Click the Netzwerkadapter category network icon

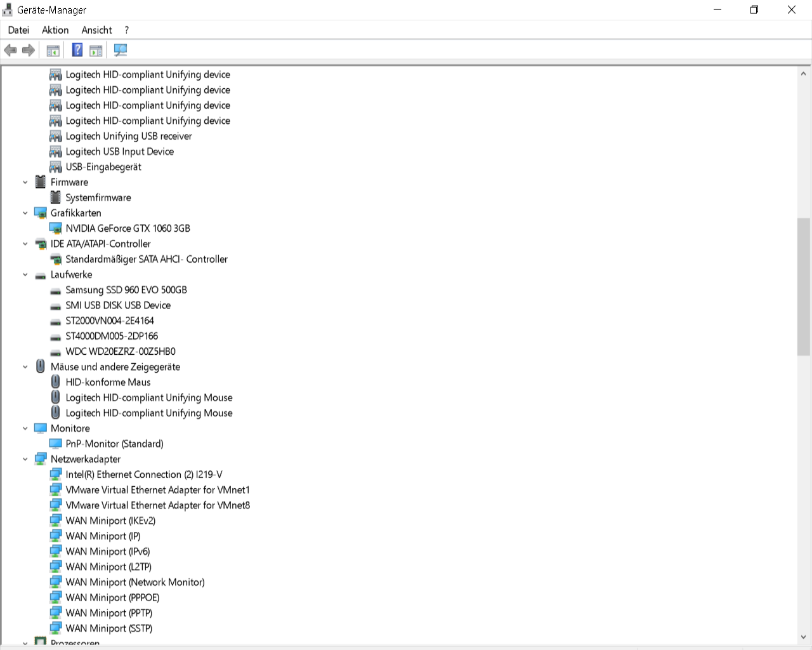(x=41, y=459)
